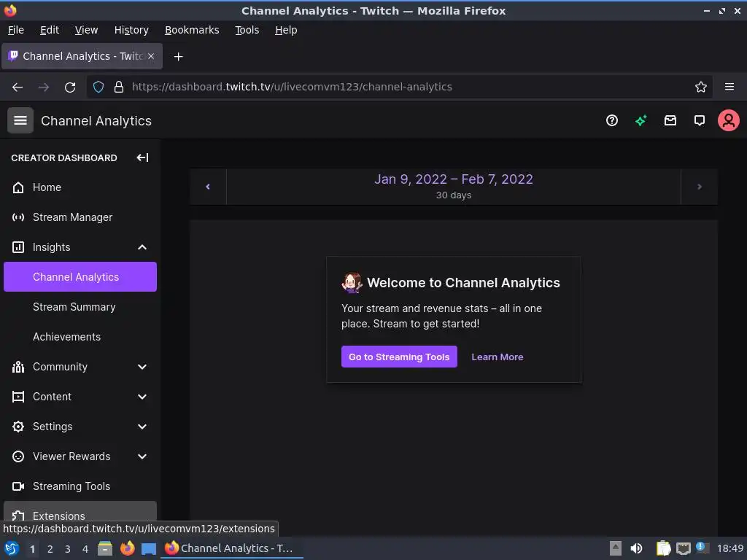Open the taskbar volume speaker icon

(x=636, y=548)
